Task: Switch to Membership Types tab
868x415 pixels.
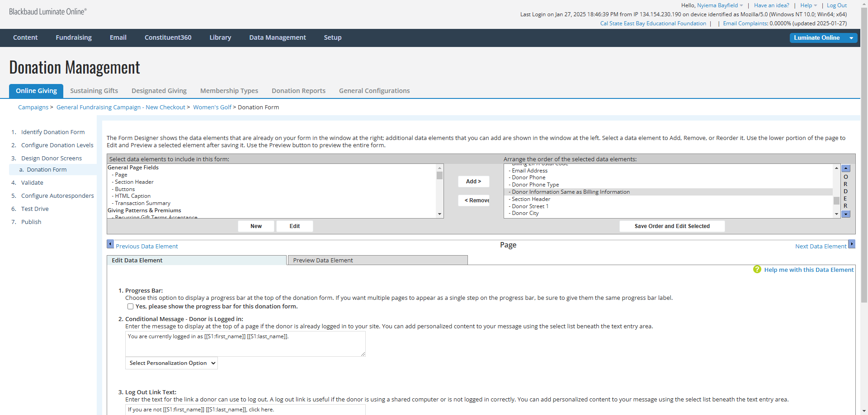Action: coord(229,91)
